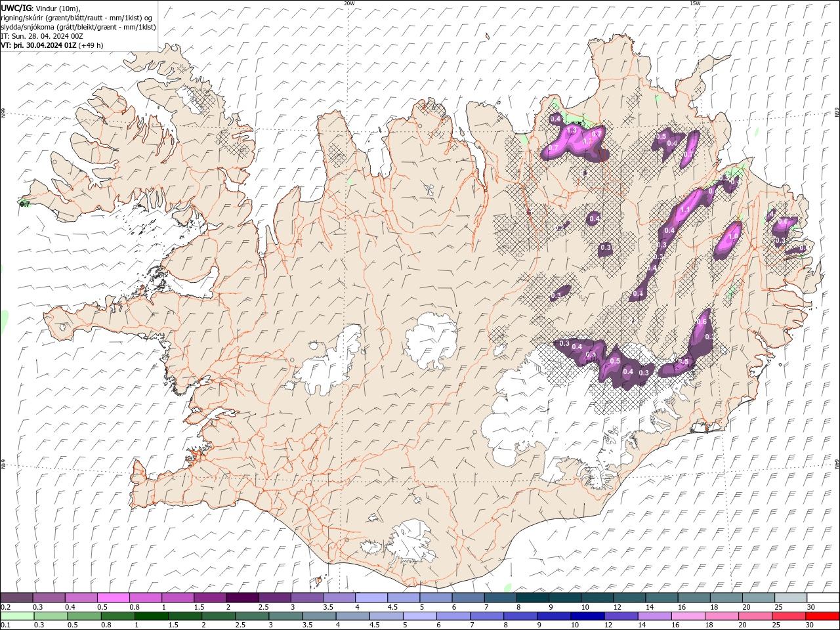Select bottom-row legend swatch starting at 2.5

click(x=252, y=616)
